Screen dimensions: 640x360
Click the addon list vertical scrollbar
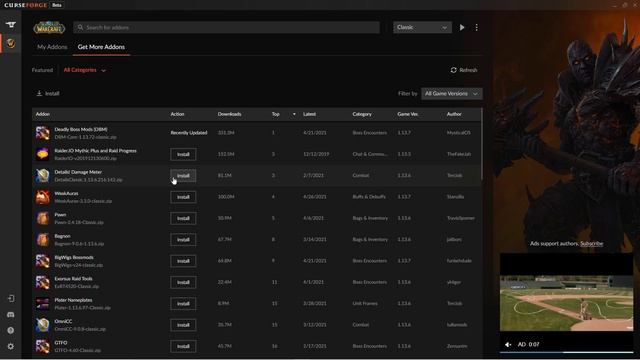482,144
